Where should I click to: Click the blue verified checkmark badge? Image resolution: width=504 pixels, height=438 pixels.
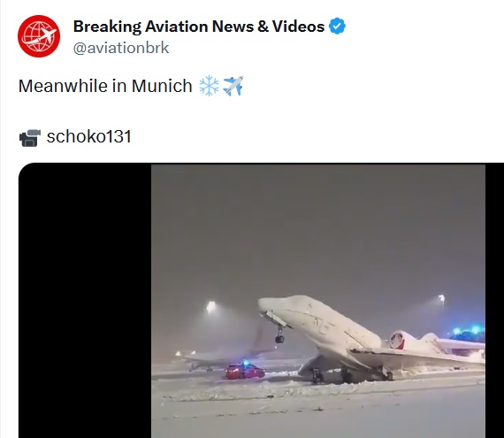337,27
